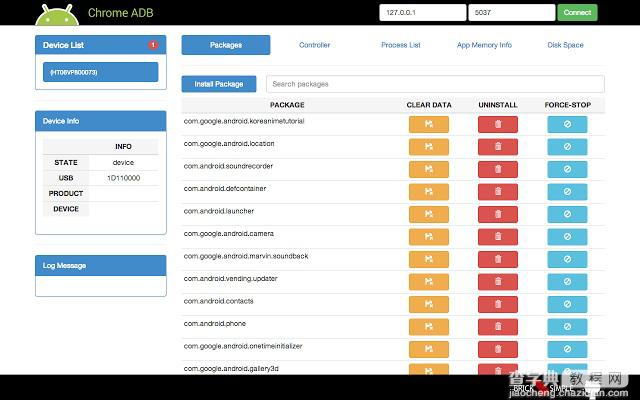This screenshot has width=640, height=400.
Task: Click the USB value 1D110000
Action: tap(123, 178)
